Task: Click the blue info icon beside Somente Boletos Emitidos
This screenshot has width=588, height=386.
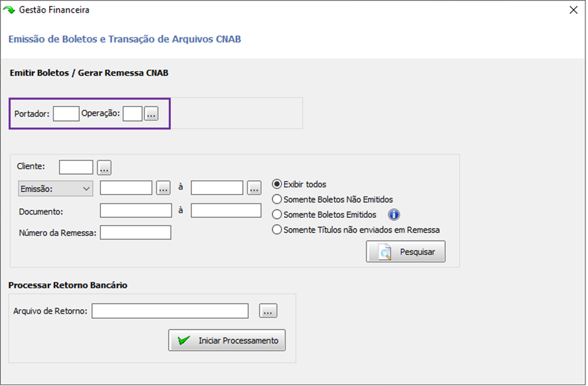Action: click(x=394, y=215)
